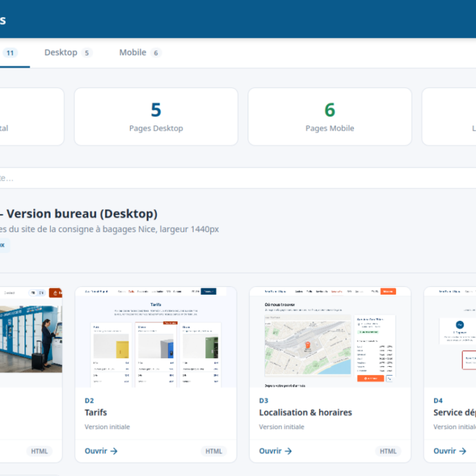This screenshot has width=476, height=476.
Task: Click the 'Version bureau (Desktop)' heading
Action: coord(82,214)
